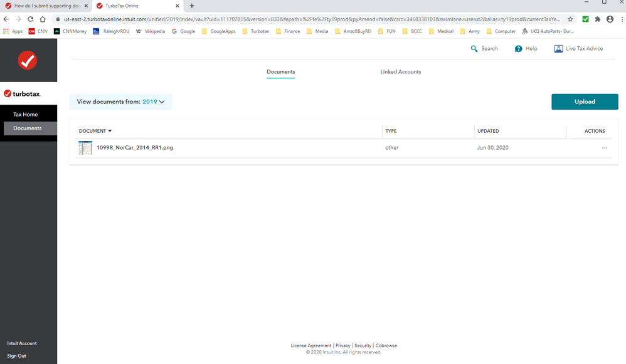The height and width of the screenshot is (364, 626).
Task: Reload the page with refresh icon
Action: (30, 19)
